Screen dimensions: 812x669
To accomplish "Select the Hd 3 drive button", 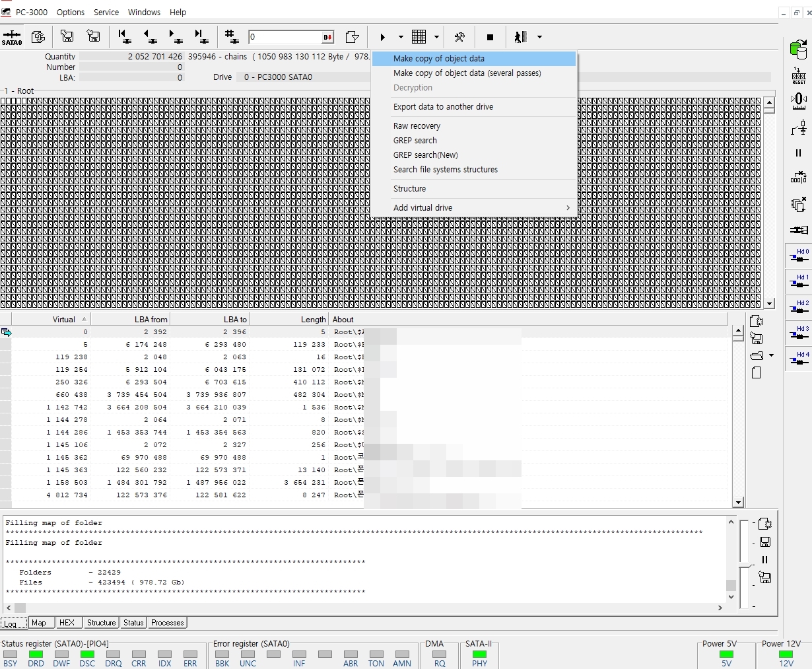I will (x=799, y=333).
